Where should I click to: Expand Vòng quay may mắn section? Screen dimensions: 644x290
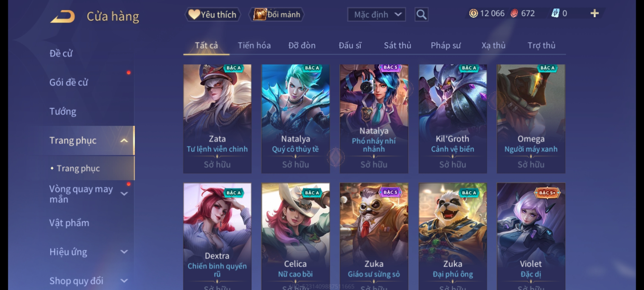click(124, 194)
